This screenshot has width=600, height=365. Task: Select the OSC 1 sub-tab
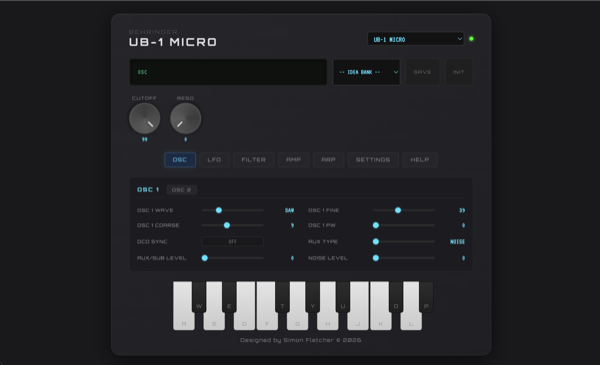pos(148,190)
